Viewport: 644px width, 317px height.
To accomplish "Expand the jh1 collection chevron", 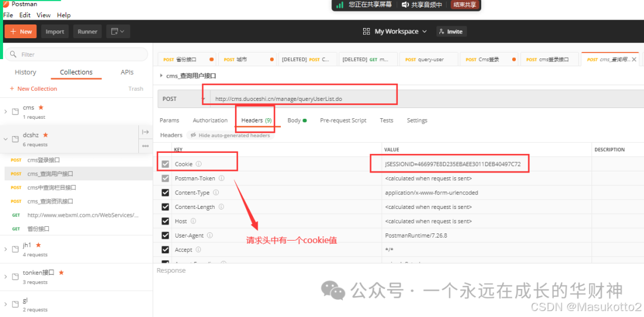I will (5, 249).
